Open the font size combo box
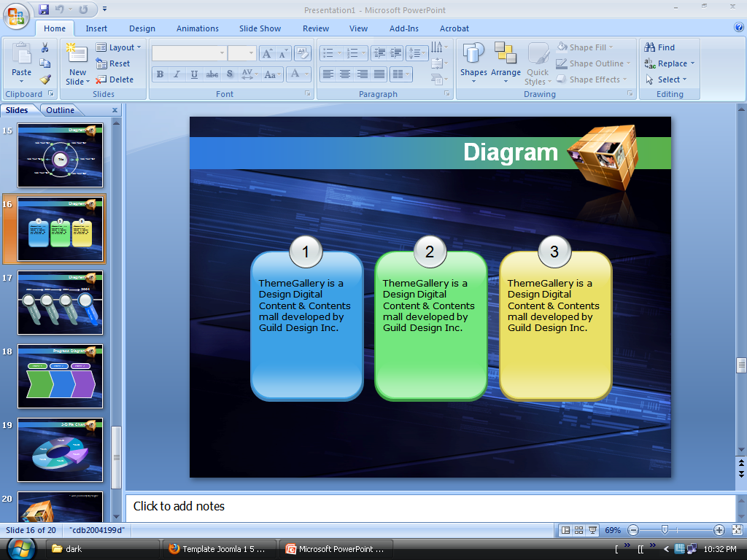 [242, 52]
